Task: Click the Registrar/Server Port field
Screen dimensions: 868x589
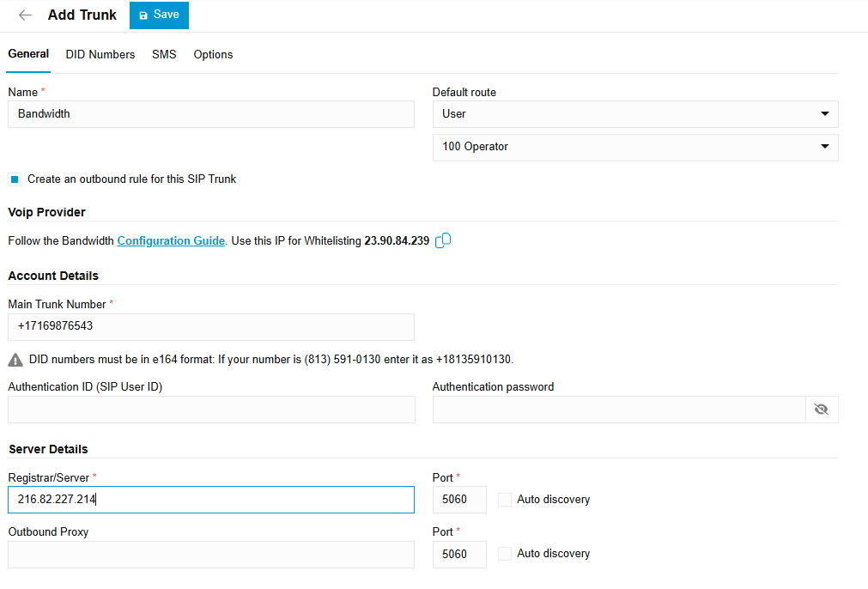Action: click(x=459, y=500)
